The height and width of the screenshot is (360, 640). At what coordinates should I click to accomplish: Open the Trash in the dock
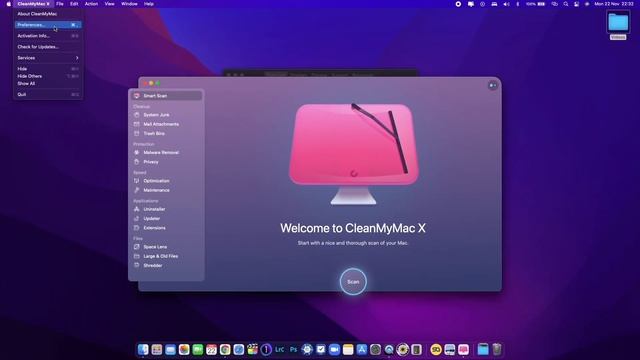pos(497,349)
